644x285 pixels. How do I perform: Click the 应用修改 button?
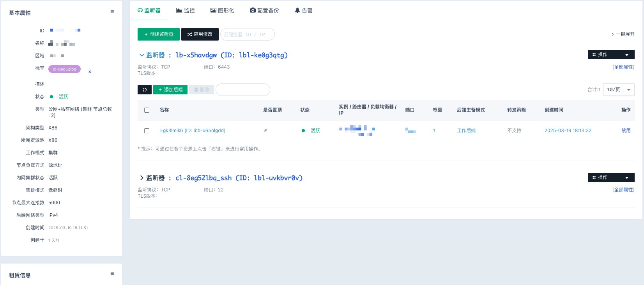tap(200, 34)
